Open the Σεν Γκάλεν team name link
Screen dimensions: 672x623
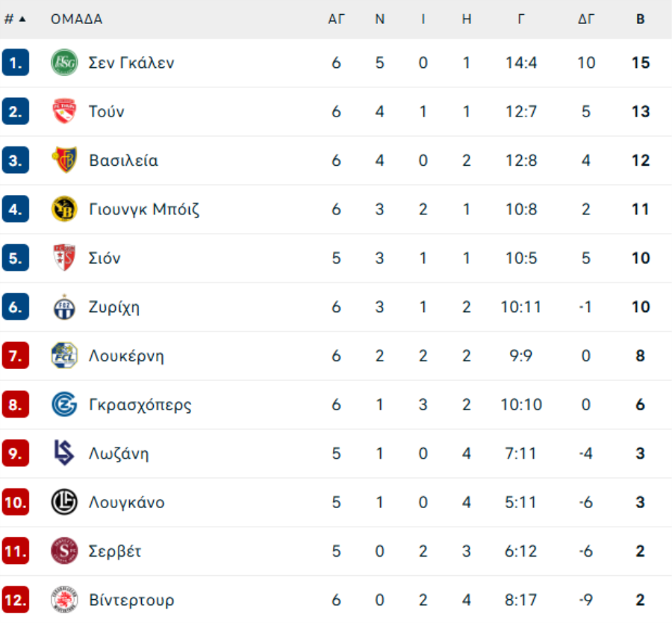(131, 63)
